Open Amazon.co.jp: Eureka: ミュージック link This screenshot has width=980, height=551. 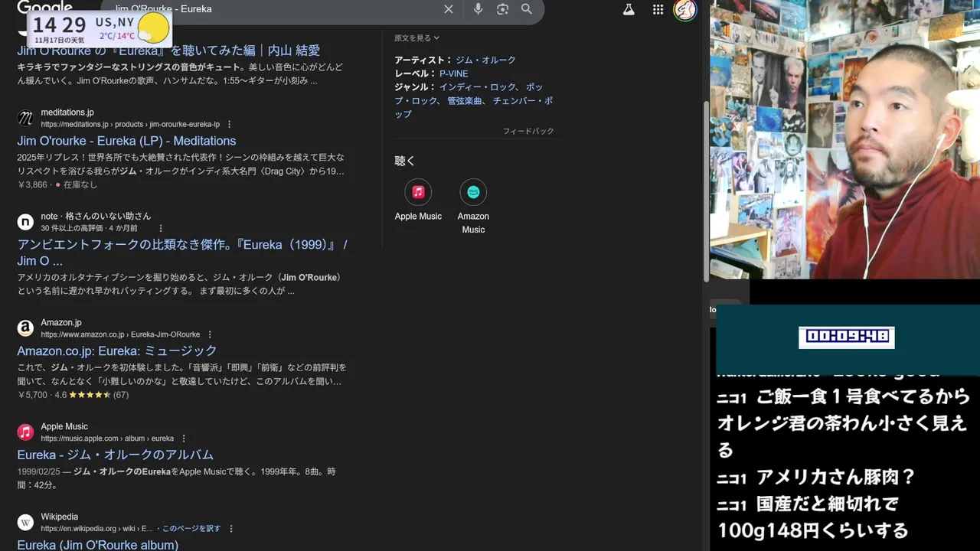pyautogui.click(x=117, y=351)
